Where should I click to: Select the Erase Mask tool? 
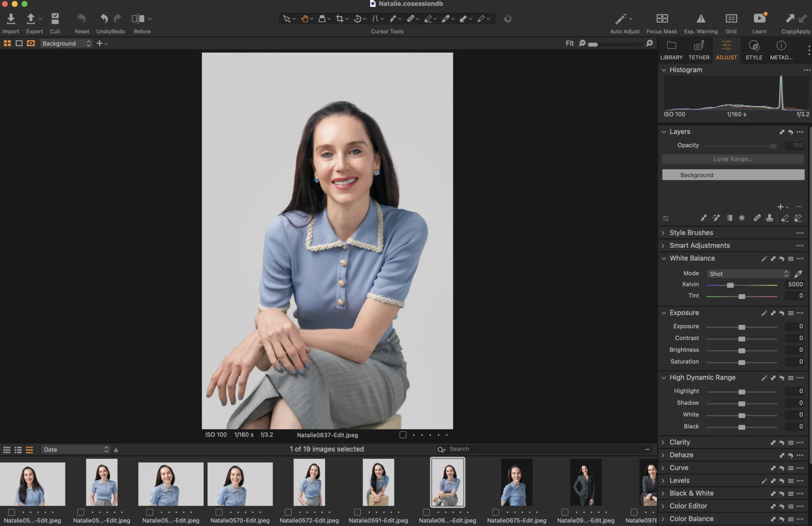point(785,218)
